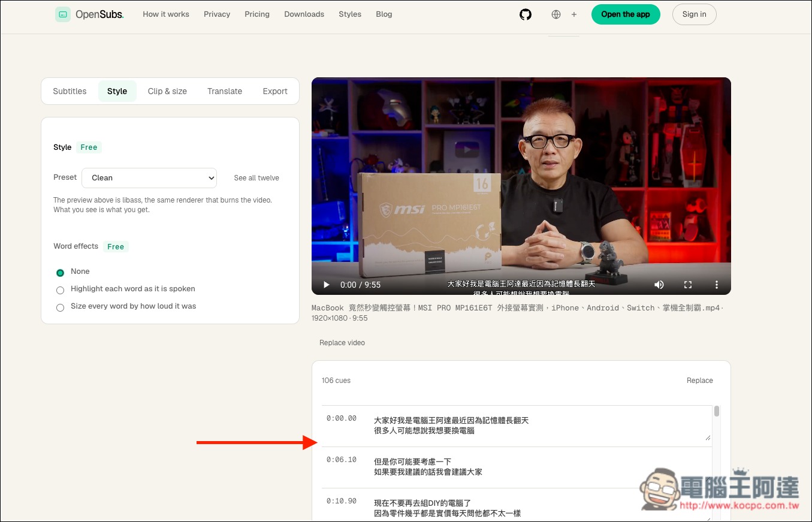
Task: Open video more-options three-dot menu
Action: pos(717,285)
